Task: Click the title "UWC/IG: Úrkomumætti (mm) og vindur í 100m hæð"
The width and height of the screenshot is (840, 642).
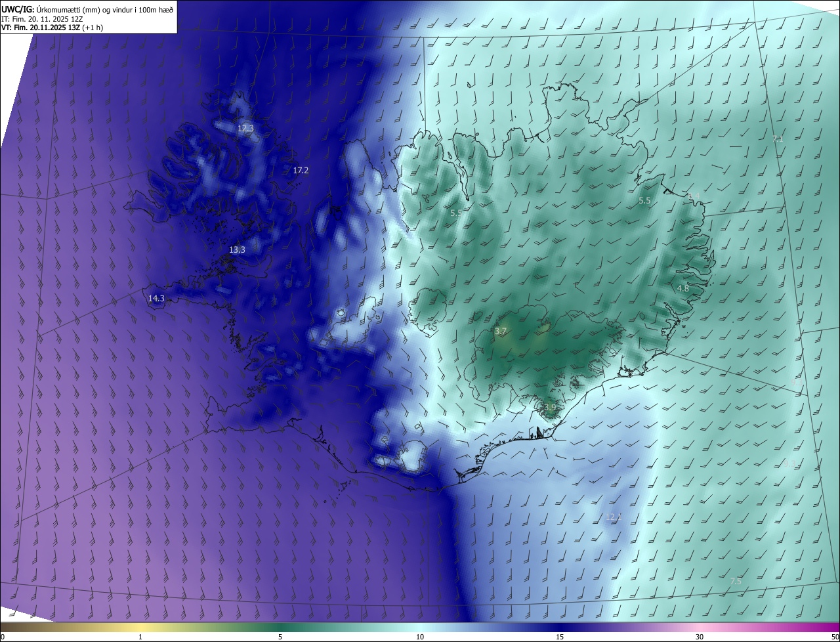Action: (87, 9)
